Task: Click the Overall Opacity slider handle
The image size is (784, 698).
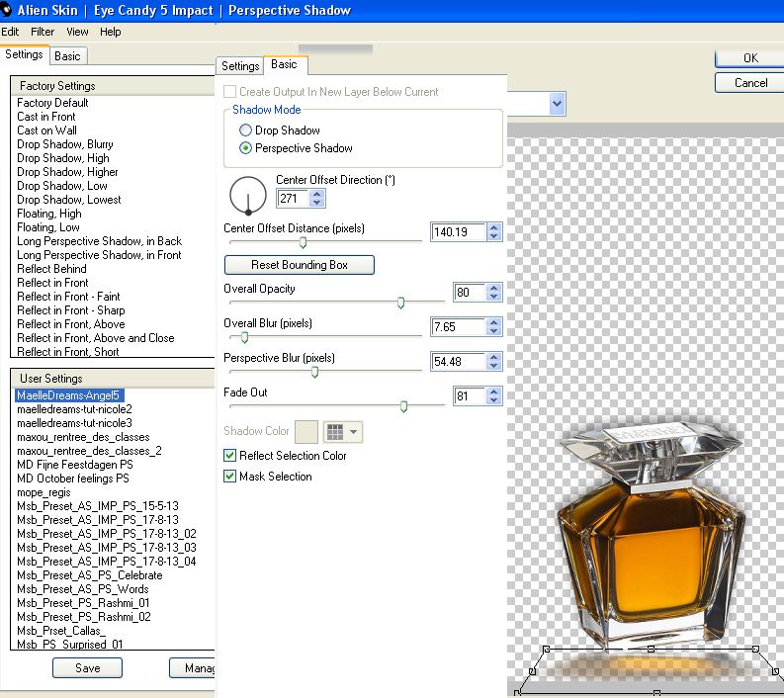Action: point(400,304)
